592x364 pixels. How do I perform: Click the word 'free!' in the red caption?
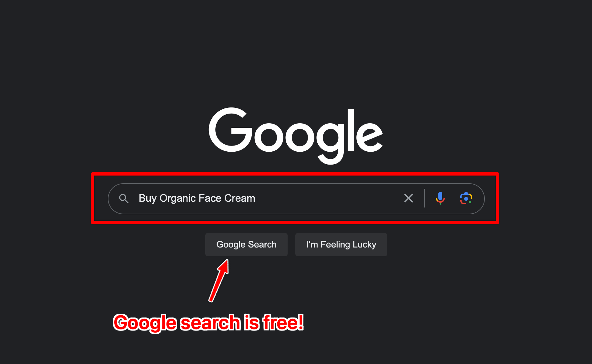[x=283, y=323]
